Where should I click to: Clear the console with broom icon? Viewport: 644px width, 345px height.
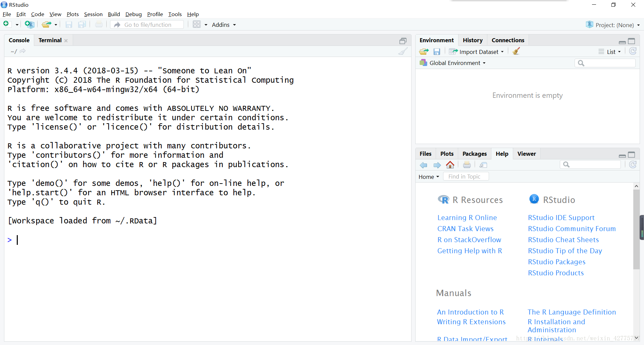click(403, 51)
